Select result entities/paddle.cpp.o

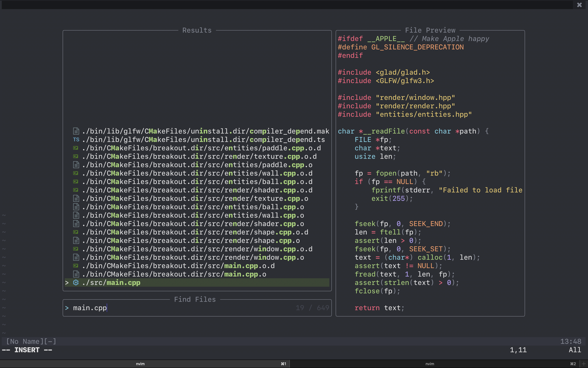pos(197,165)
